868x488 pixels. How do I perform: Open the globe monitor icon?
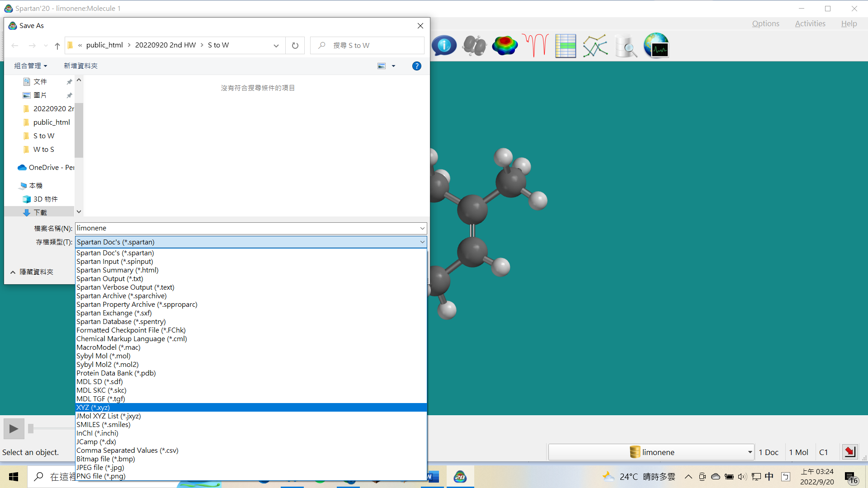656,46
